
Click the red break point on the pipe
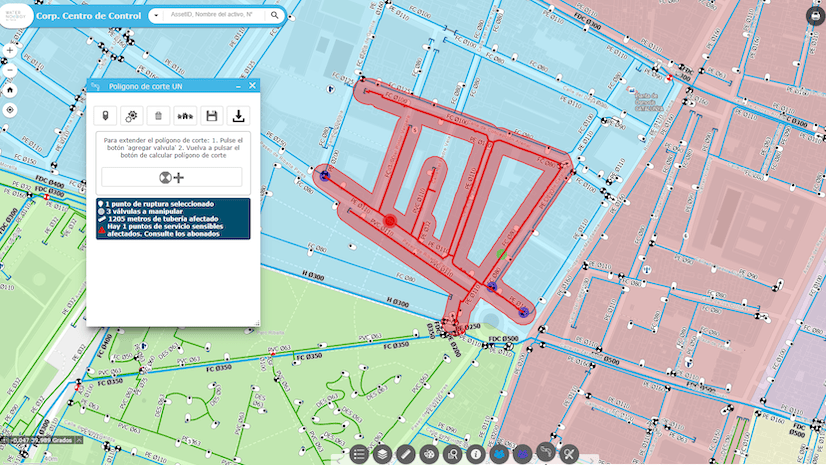tap(390, 220)
